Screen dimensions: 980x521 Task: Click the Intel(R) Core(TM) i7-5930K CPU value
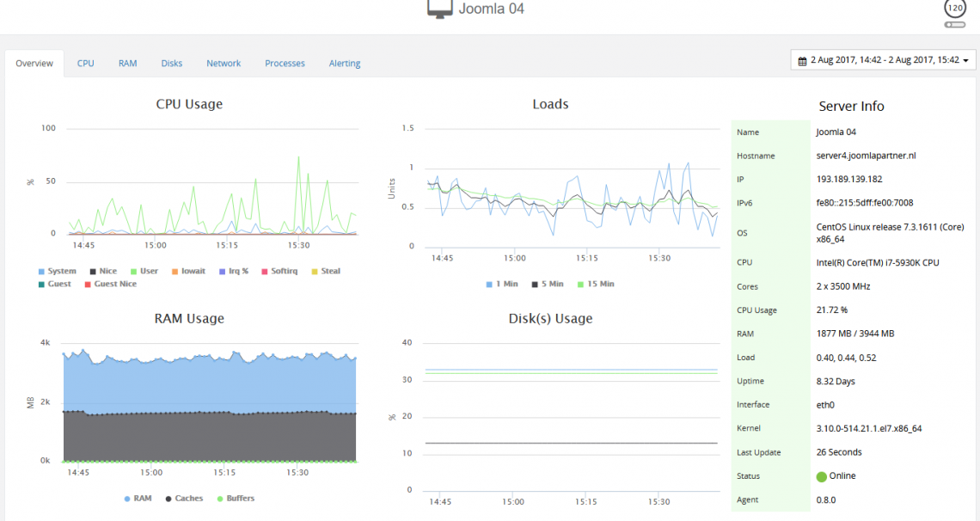tap(878, 263)
